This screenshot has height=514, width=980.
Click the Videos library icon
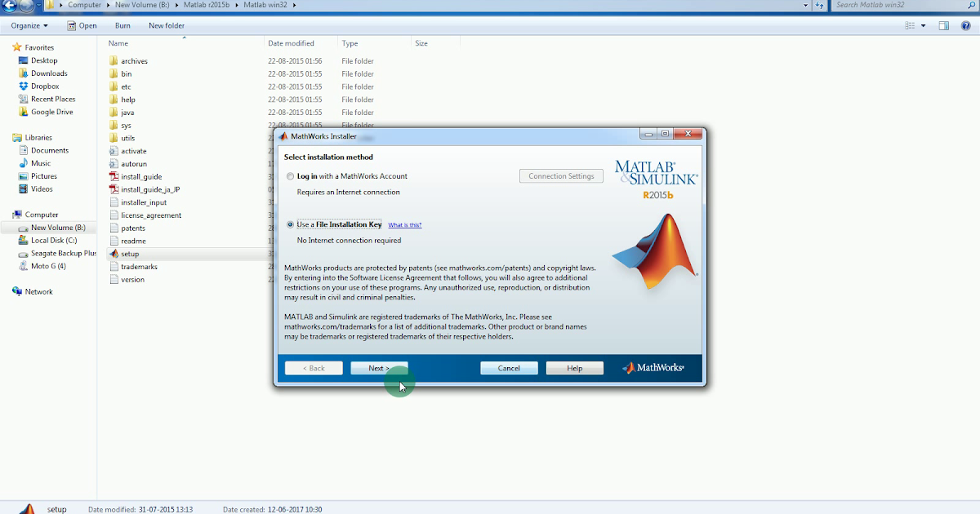(x=23, y=189)
